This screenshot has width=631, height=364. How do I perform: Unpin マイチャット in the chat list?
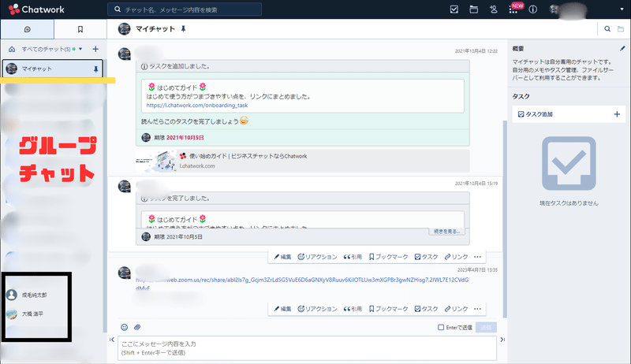[x=95, y=69]
